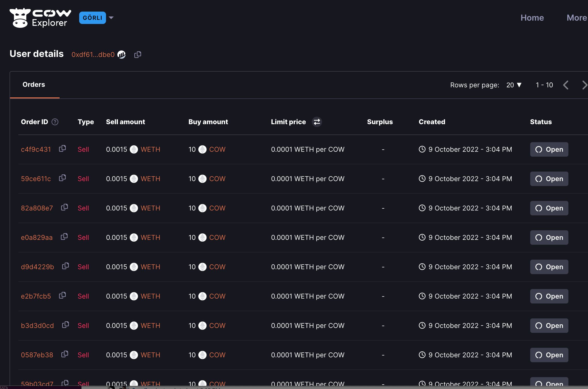Click WETH token in 59ce611c row
Screen dimensions: 588x389
150,179
